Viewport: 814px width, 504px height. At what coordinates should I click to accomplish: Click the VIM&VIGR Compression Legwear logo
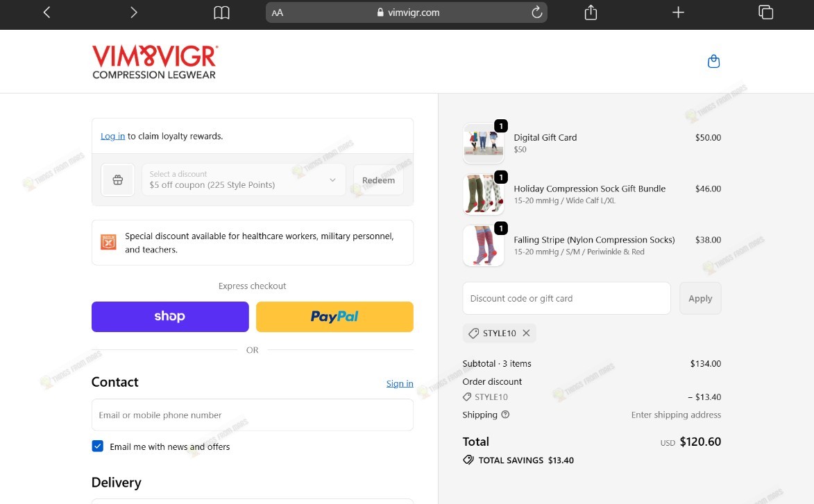[155, 62]
